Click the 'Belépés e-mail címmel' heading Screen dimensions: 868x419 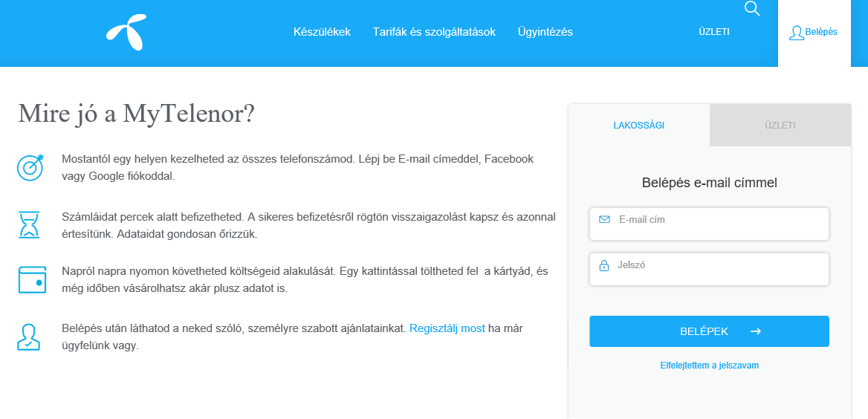click(710, 183)
